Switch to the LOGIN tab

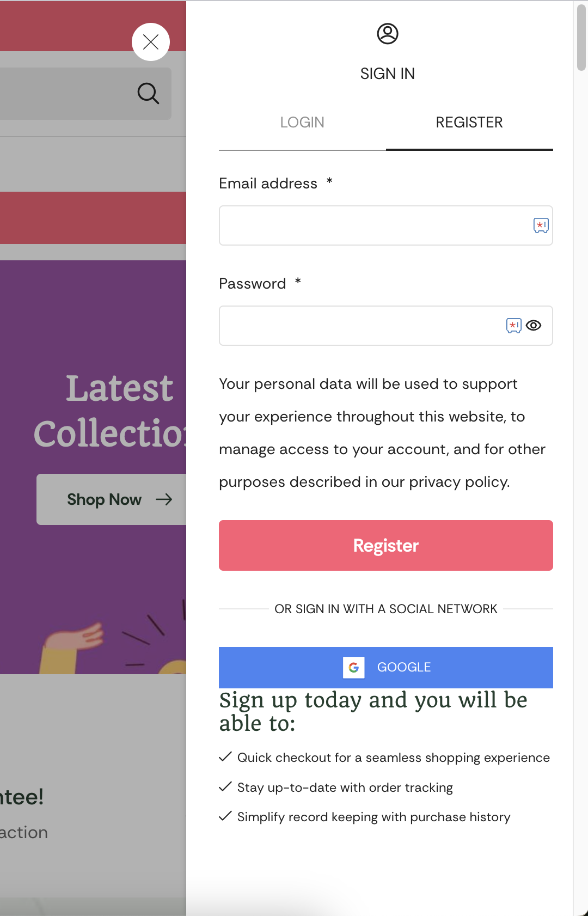[302, 123]
